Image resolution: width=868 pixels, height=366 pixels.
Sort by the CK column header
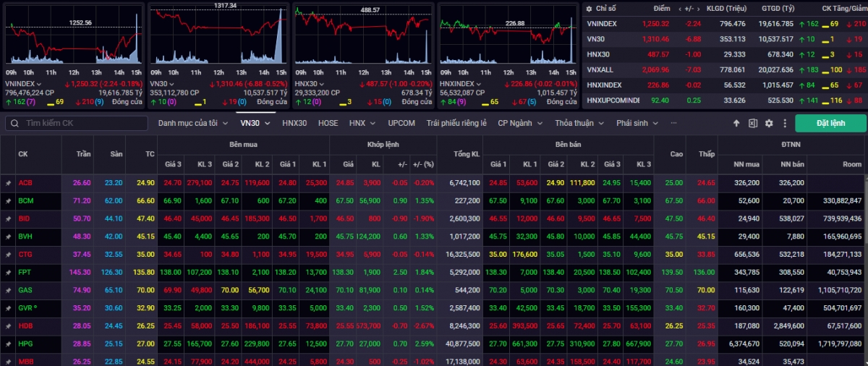(x=23, y=154)
